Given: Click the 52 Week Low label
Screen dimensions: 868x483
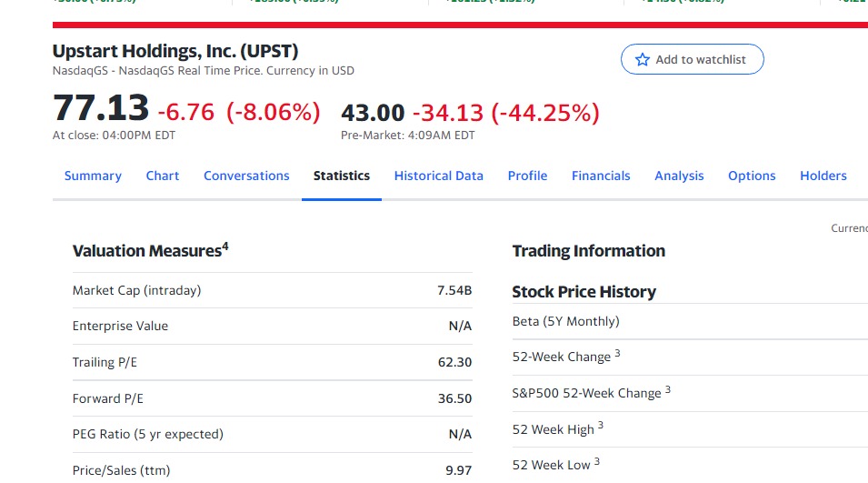Looking at the screenshot, I should coord(555,465).
